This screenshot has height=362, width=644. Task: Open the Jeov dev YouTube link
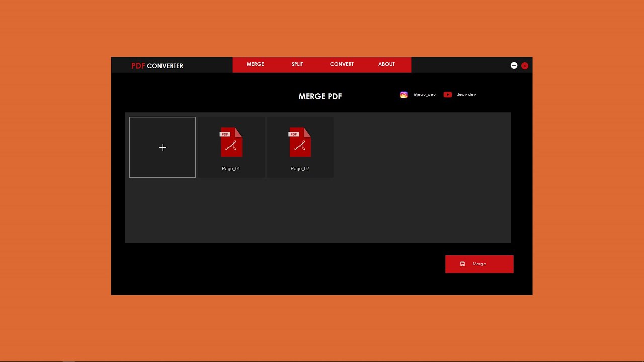click(x=466, y=95)
